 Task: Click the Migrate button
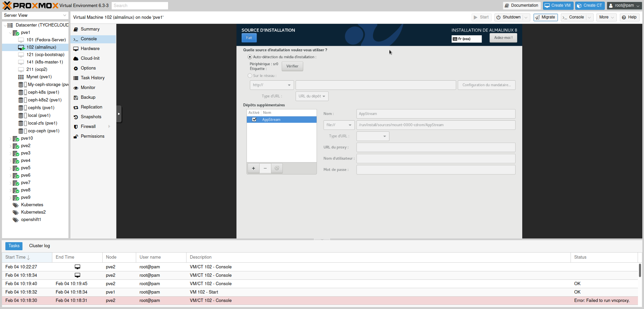[545, 17]
